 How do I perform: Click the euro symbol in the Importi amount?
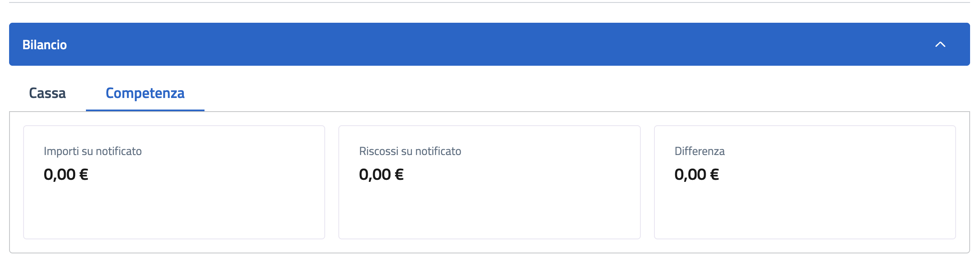(x=83, y=174)
